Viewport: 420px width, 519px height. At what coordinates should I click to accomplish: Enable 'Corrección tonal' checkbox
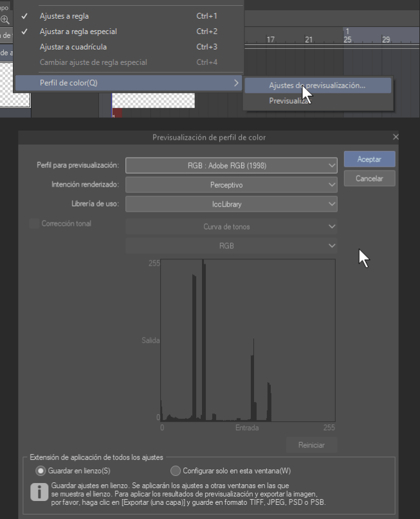34,224
